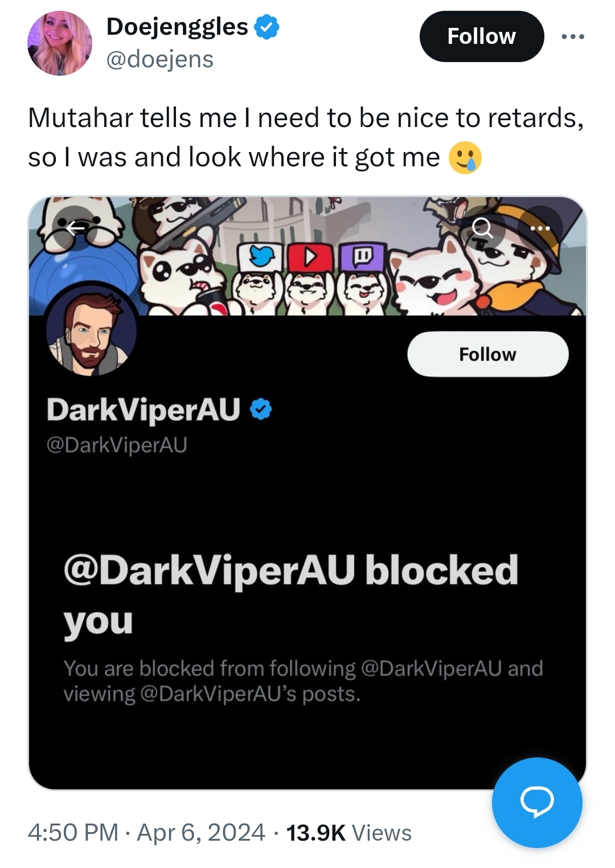The width and height of the screenshot is (615, 868).
Task: Click Doejenggles verified badge
Action: coord(266,27)
